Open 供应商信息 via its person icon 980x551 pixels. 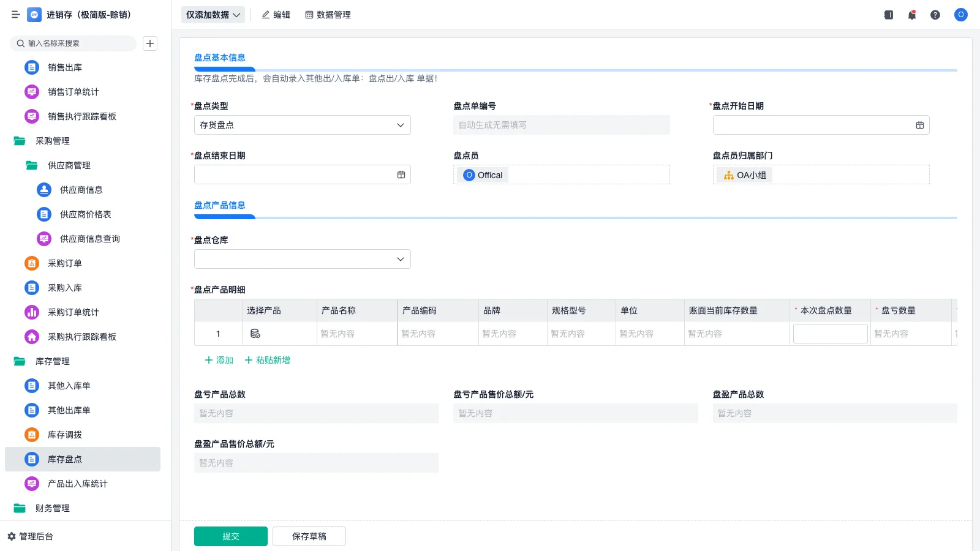pyautogui.click(x=43, y=190)
